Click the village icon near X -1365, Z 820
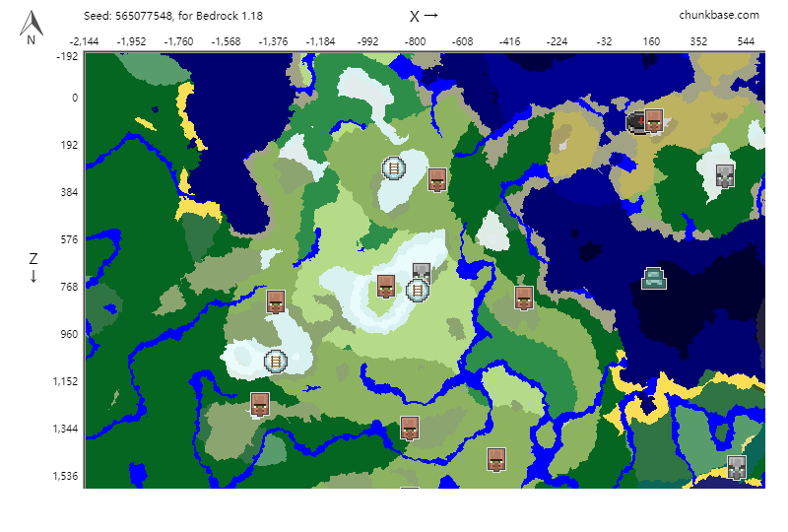Screen dimensions: 788x532 [x=276, y=301]
